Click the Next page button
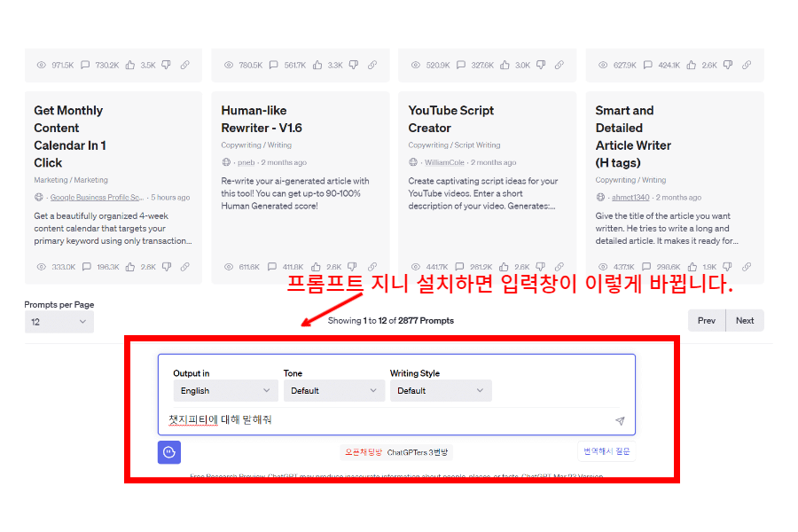 tap(745, 320)
